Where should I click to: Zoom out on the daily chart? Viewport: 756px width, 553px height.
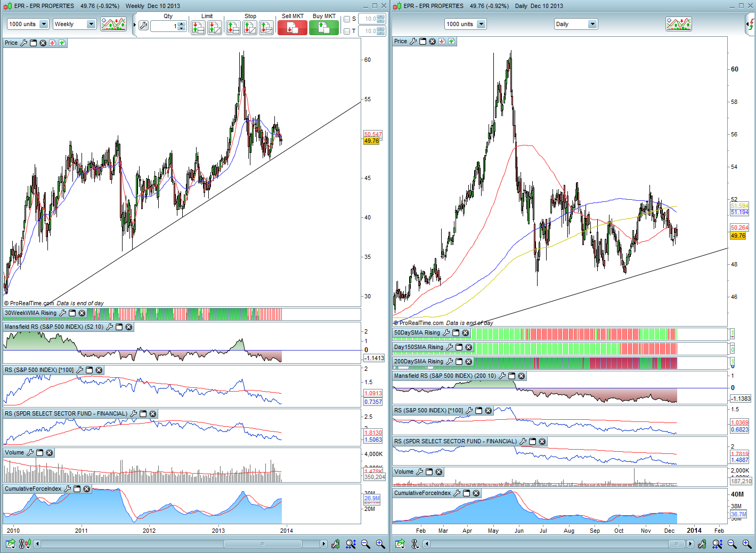click(x=732, y=544)
